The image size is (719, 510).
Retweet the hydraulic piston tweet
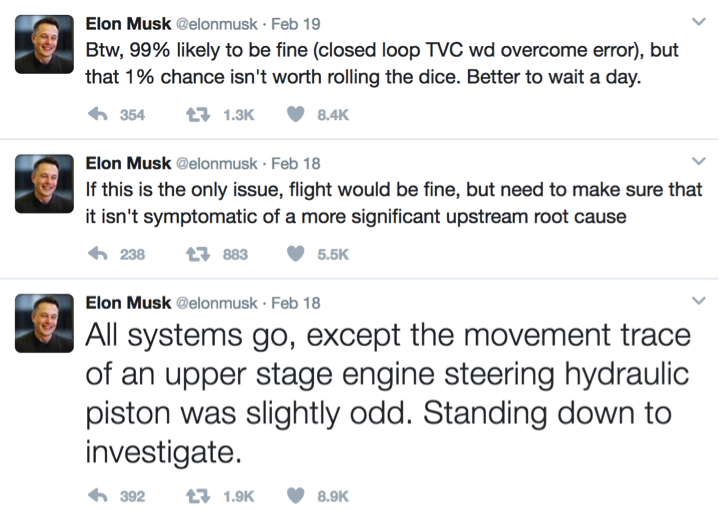click(x=198, y=493)
